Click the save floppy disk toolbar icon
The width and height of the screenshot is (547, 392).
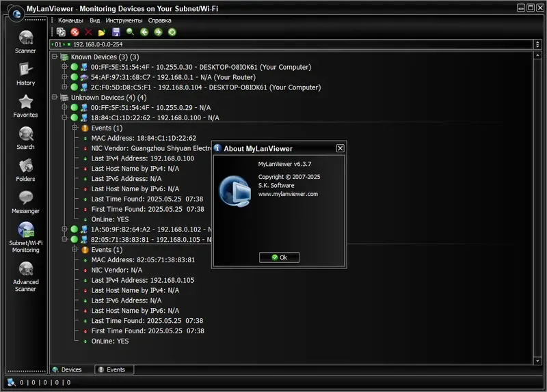(116, 32)
